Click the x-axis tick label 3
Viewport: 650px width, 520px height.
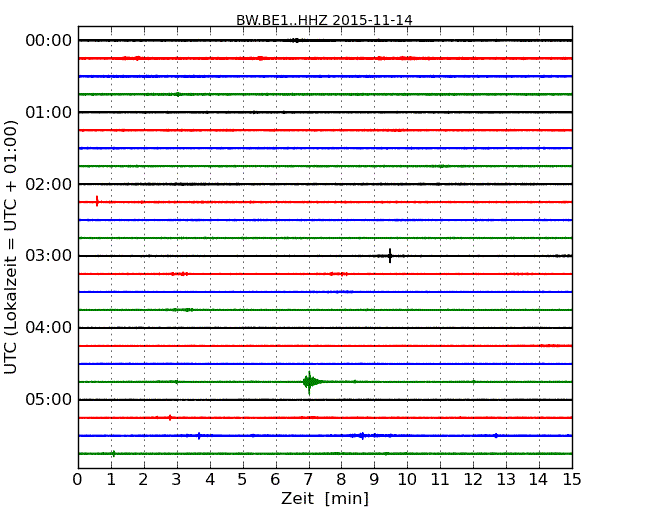[x=177, y=480]
